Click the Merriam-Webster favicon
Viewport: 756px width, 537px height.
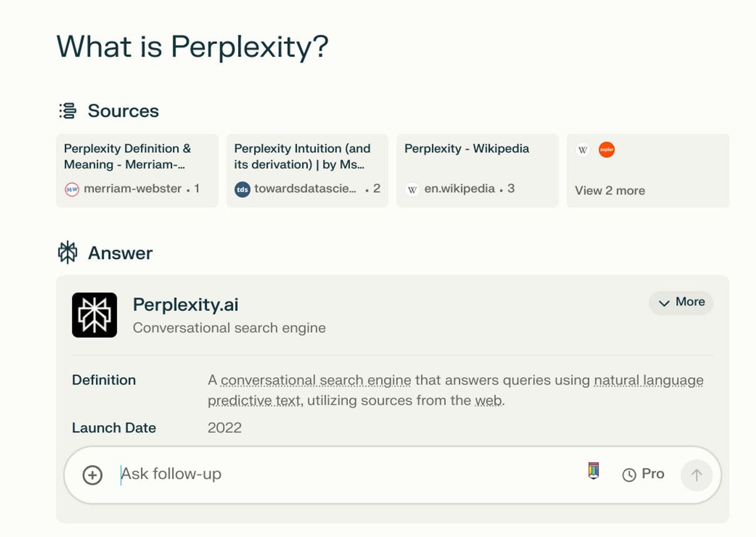pyautogui.click(x=72, y=190)
